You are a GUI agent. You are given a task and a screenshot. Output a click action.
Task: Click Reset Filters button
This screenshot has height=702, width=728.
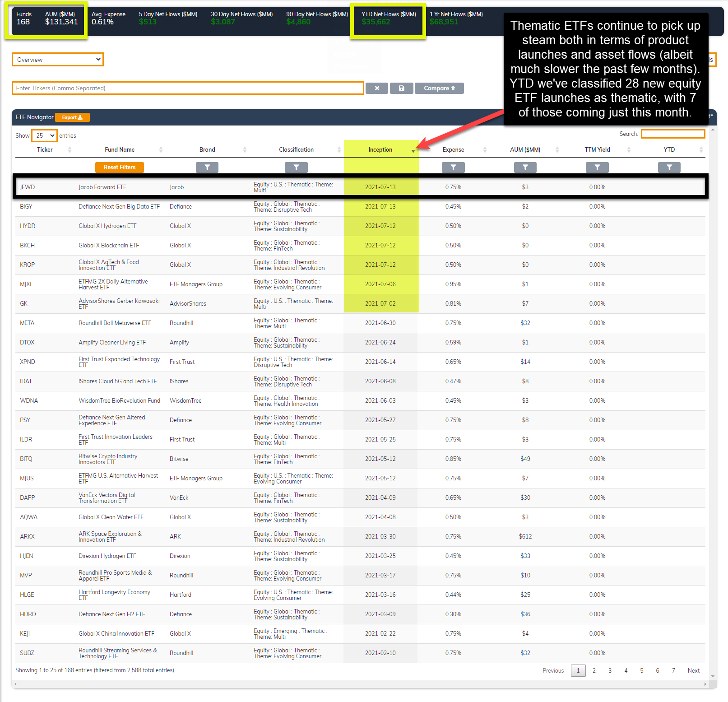(120, 167)
